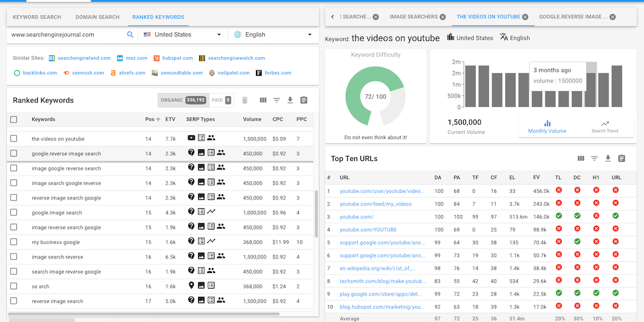Close the Image Searchers tab

pyautogui.click(x=443, y=17)
